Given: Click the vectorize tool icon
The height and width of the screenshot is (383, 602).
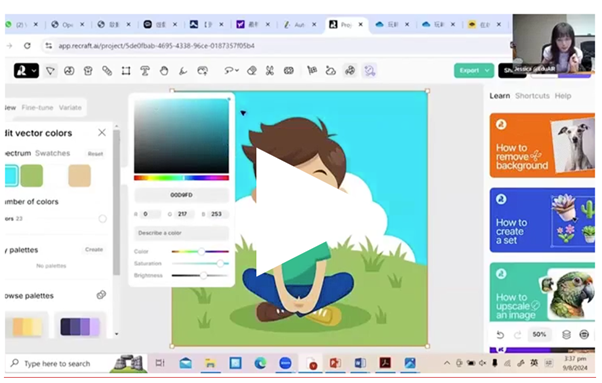Looking at the screenshot, I should click(312, 71).
